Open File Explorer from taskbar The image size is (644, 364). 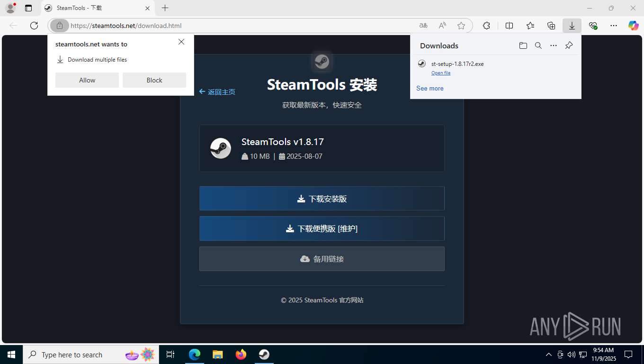217,355
